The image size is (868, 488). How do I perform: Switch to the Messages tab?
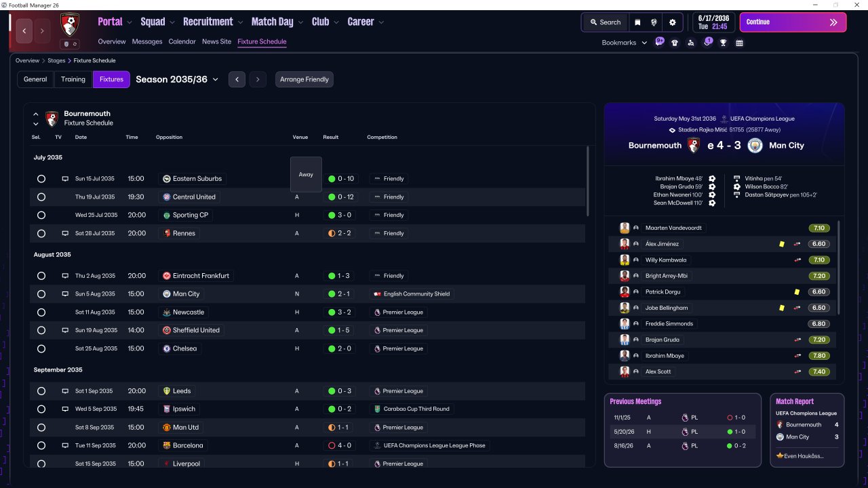coord(147,41)
